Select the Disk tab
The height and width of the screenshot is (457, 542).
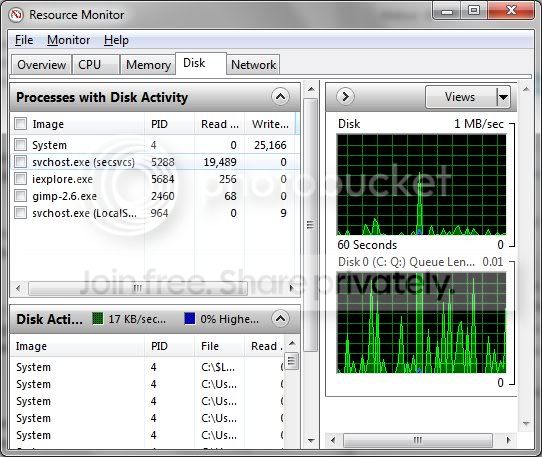[201, 63]
